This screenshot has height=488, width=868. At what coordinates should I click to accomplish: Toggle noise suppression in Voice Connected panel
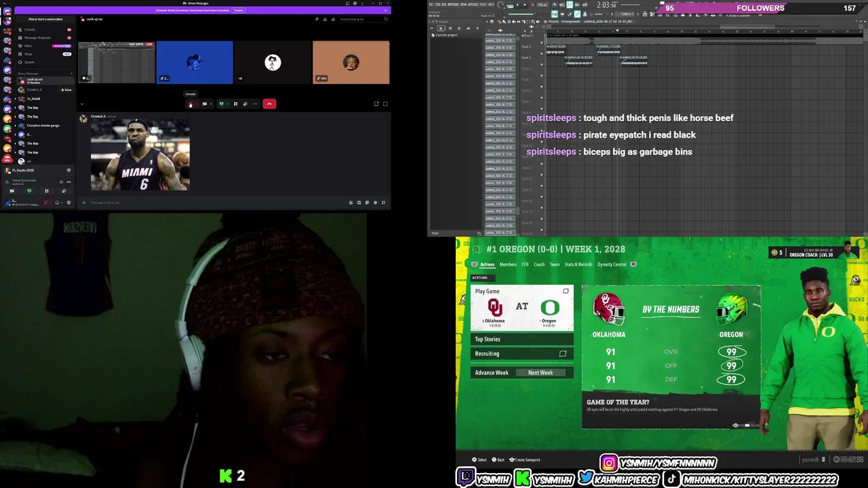coord(61,182)
